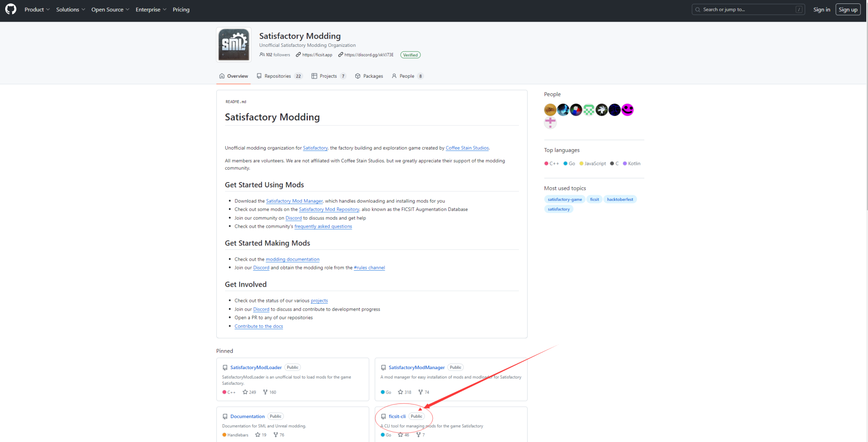
Task: Click the repo icon beside ficsit-cli
Action: (383, 416)
